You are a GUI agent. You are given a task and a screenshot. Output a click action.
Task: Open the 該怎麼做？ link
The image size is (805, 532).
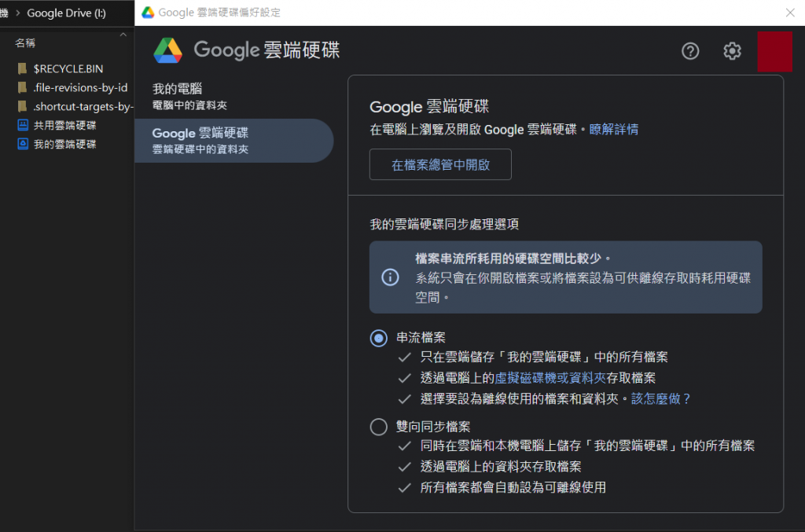point(661,398)
